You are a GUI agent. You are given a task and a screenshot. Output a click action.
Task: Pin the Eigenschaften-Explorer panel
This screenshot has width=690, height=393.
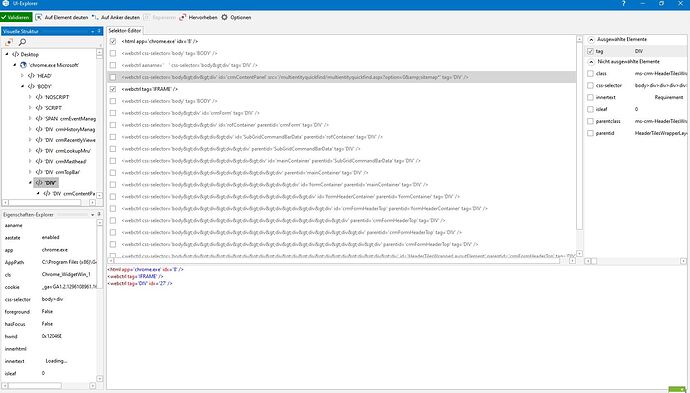click(99, 215)
